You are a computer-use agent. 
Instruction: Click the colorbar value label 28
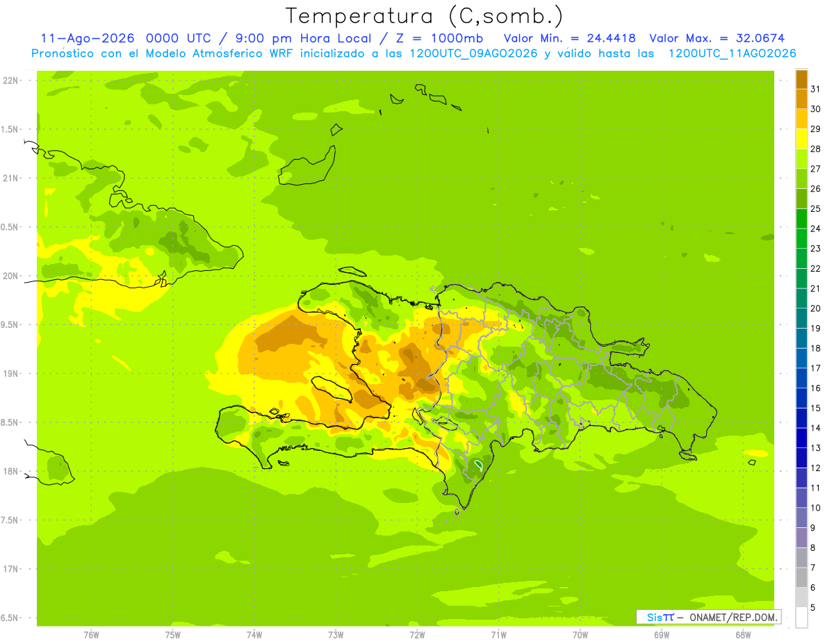(x=815, y=149)
